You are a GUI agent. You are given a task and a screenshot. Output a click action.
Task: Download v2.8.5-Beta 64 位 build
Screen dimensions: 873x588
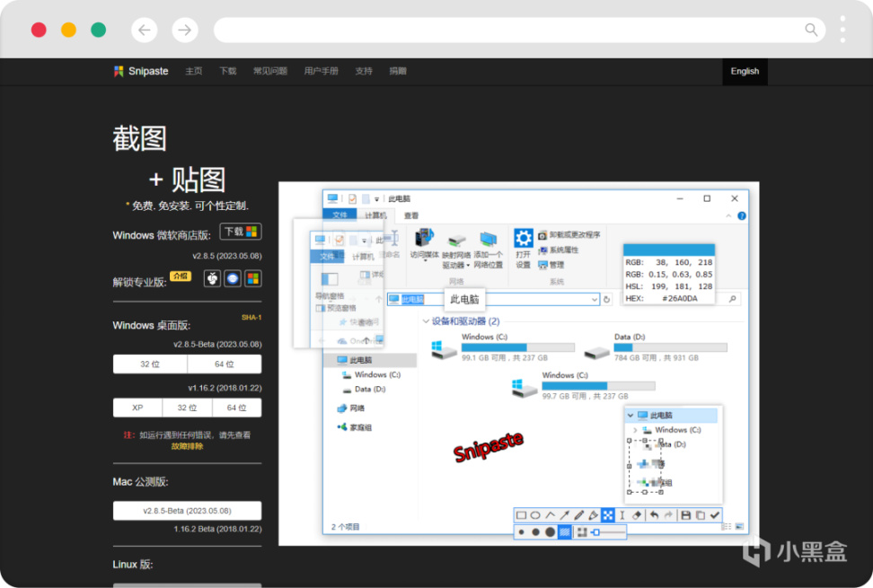click(x=225, y=364)
